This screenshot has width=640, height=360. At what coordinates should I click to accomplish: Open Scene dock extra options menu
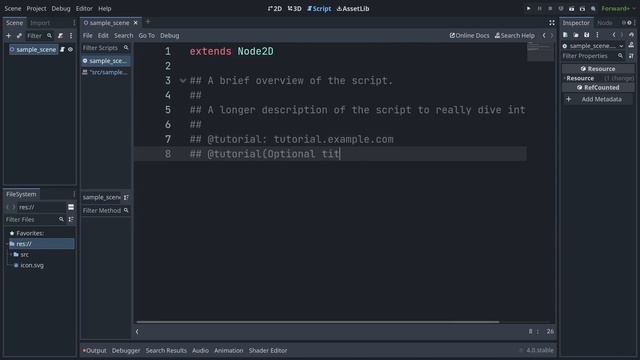[71, 36]
